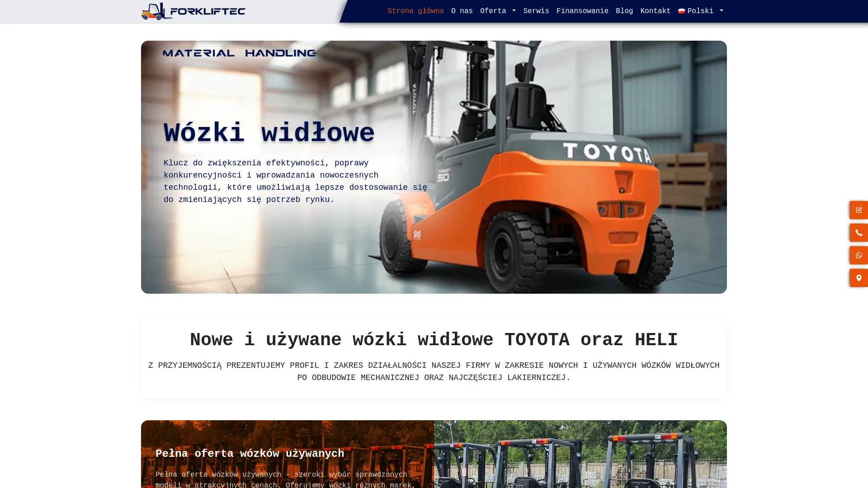Image resolution: width=868 pixels, height=488 pixels.
Task: Open WhatsApp via the side icon
Action: 859,255
